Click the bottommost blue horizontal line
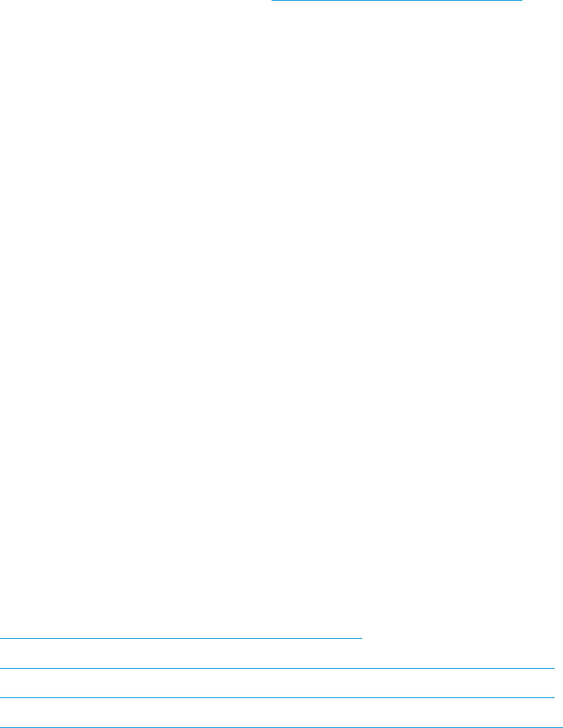 pyautogui.click(x=277, y=726)
